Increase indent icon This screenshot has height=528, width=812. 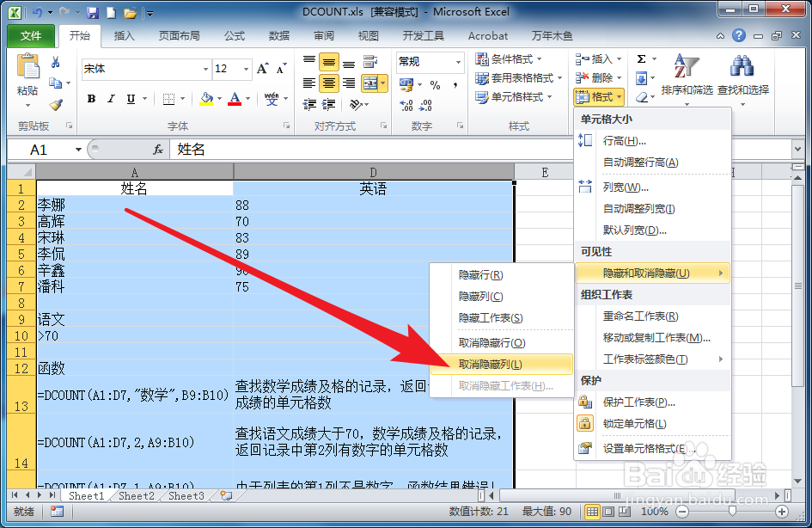[328, 104]
